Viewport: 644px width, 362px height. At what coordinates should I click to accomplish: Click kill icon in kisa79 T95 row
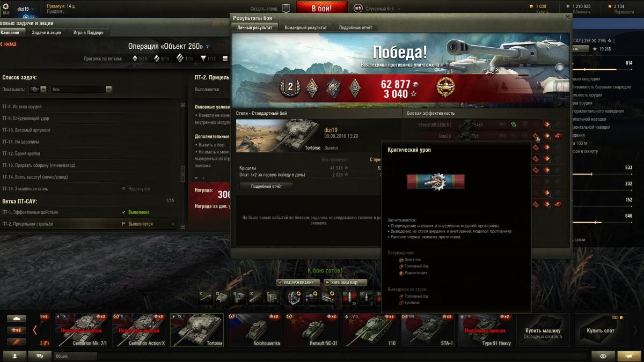558,136
